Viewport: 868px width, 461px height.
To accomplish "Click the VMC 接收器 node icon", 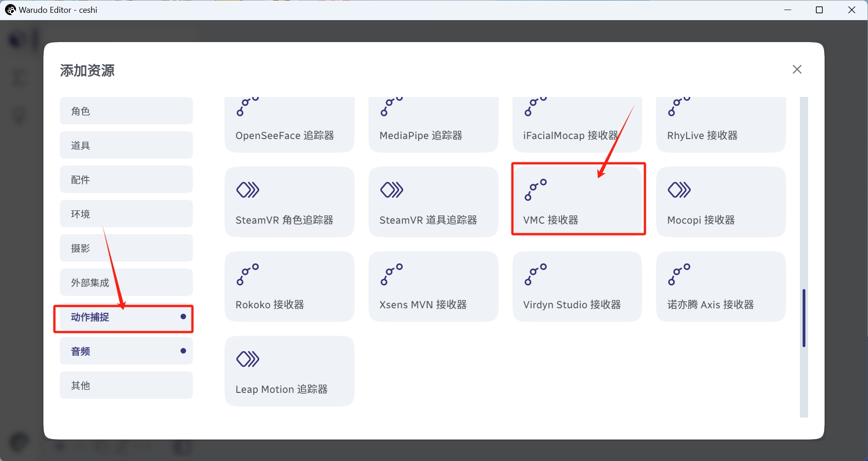I will (536, 190).
